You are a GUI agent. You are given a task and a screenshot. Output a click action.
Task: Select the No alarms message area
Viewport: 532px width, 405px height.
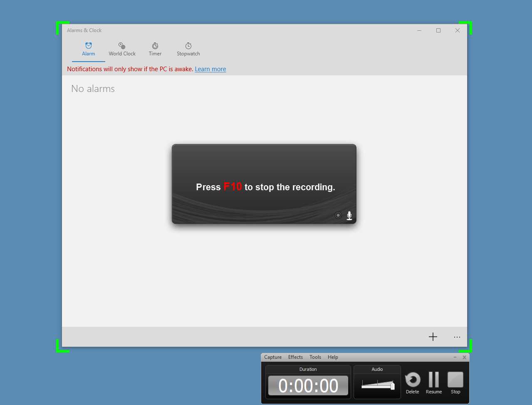click(x=93, y=88)
